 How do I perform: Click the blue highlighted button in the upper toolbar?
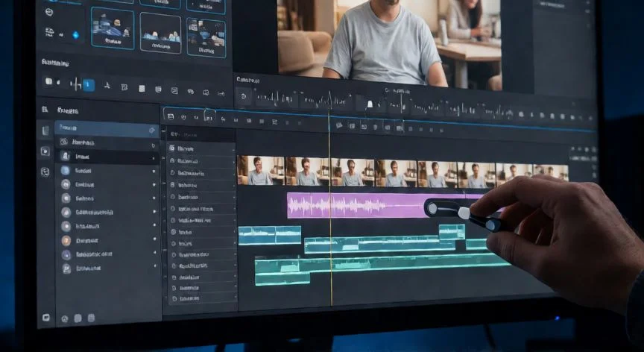(x=88, y=85)
